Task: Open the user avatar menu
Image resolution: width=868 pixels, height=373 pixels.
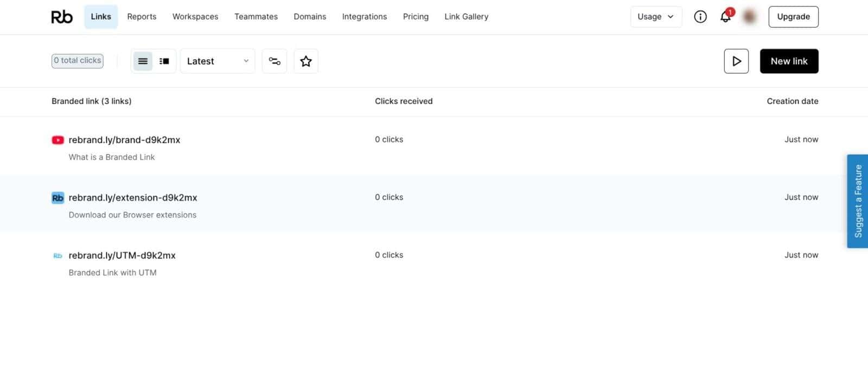Action: 750,17
